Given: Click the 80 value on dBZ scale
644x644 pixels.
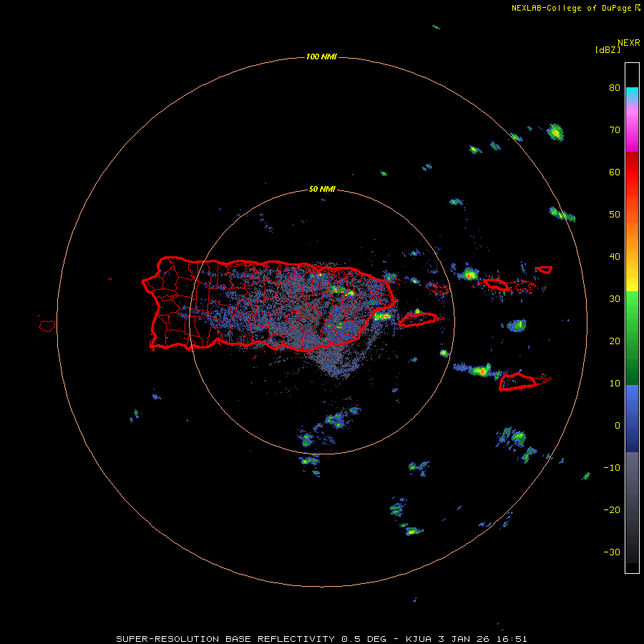Looking at the screenshot, I should pyautogui.click(x=615, y=88).
